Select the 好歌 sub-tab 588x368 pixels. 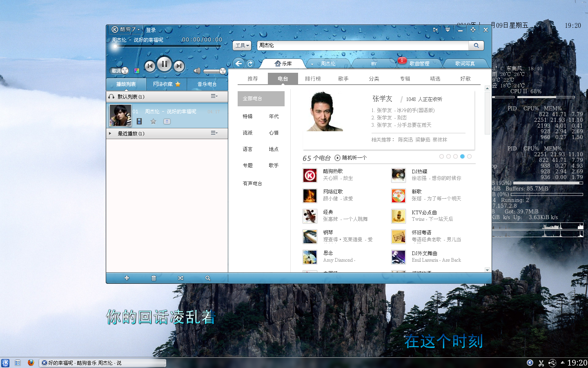[x=465, y=79]
